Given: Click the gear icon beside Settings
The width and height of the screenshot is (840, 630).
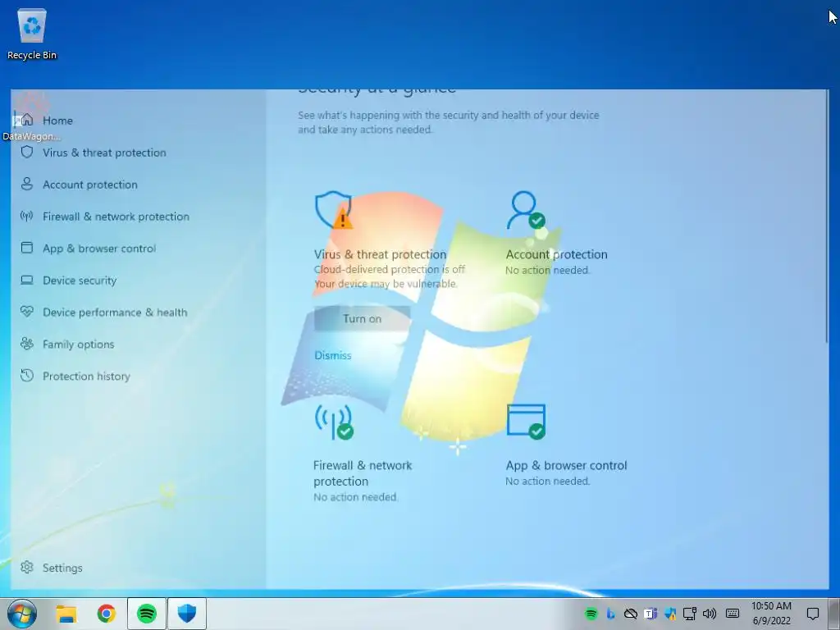Looking at the screenshot, I should [27, 567].
